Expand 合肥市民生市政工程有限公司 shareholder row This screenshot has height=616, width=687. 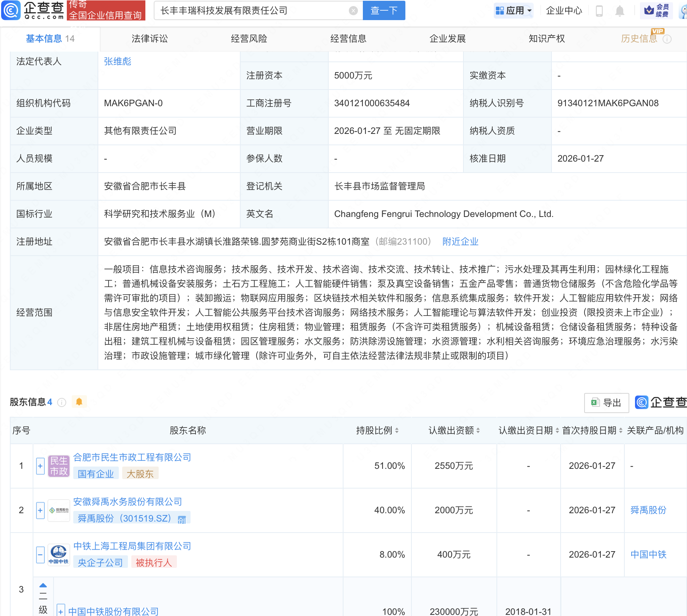[x=40, y=466]
